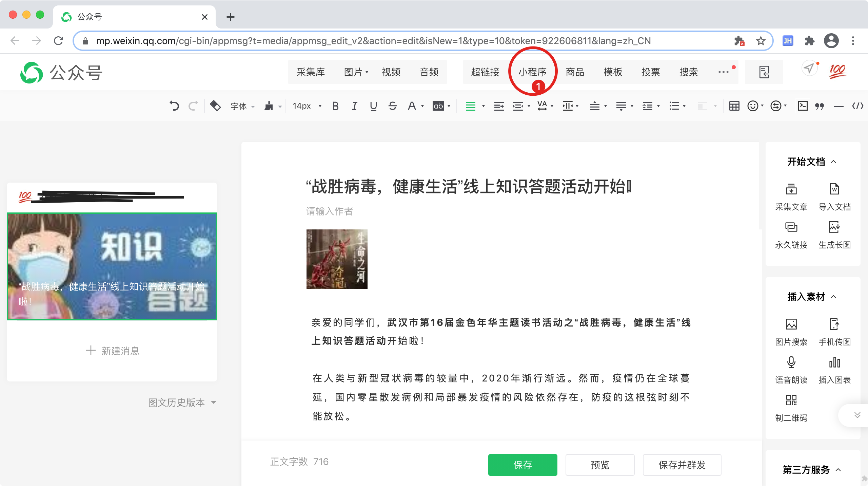Click the 语音朗读 microphone icon
The image size is (868, 486).
(791, 362)
